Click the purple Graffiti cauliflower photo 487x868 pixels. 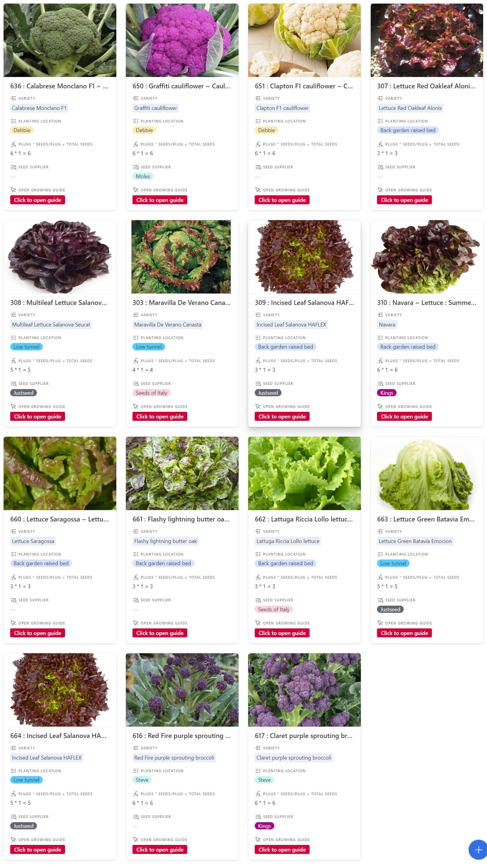pyautogui.click(x=182, y=40)
